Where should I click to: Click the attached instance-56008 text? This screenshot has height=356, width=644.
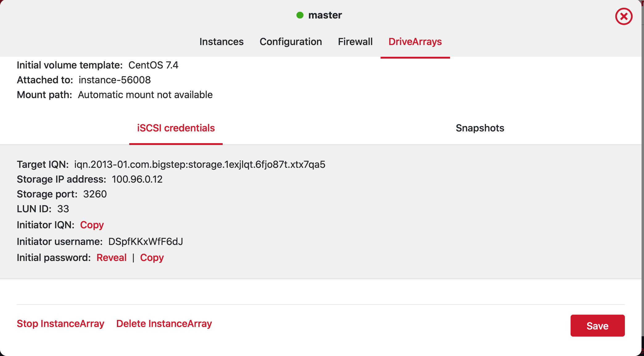pos(115,80)
